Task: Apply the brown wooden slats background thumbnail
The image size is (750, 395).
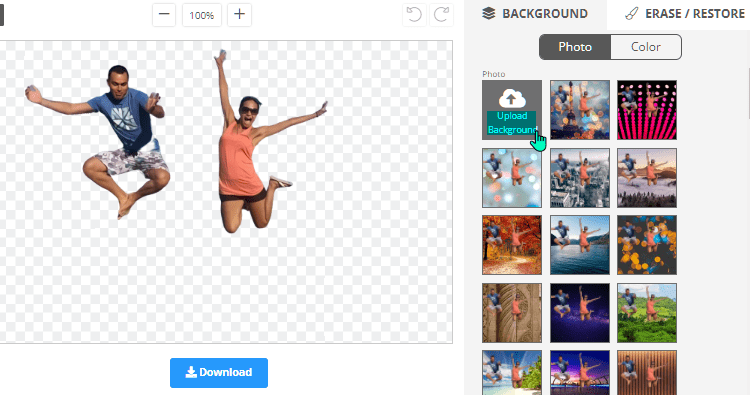Action: [647, 373]
